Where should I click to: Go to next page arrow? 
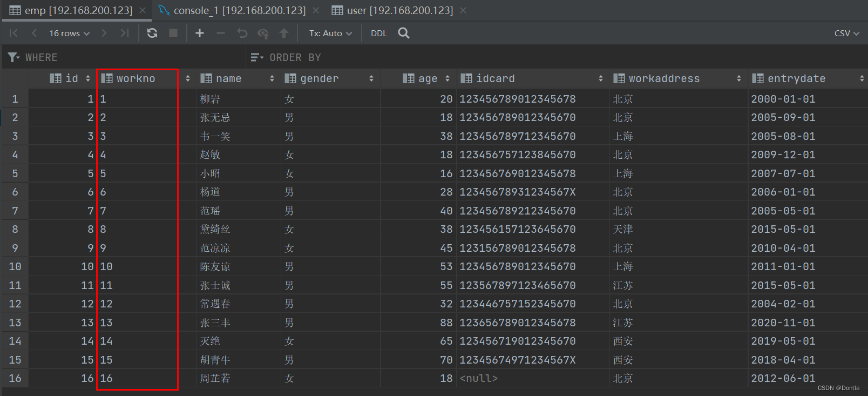(104, 33)
